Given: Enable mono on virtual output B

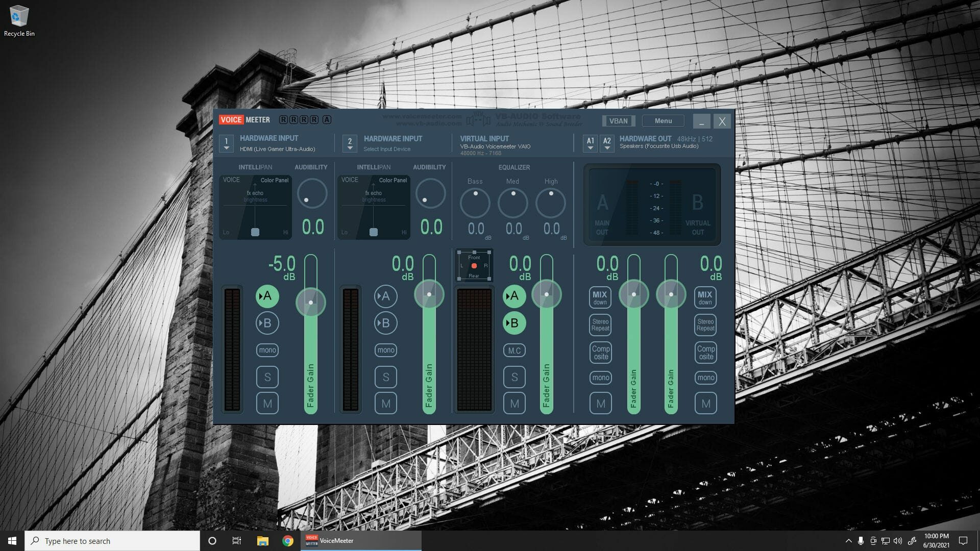Looking at the screenshot, I should point(706,378).
